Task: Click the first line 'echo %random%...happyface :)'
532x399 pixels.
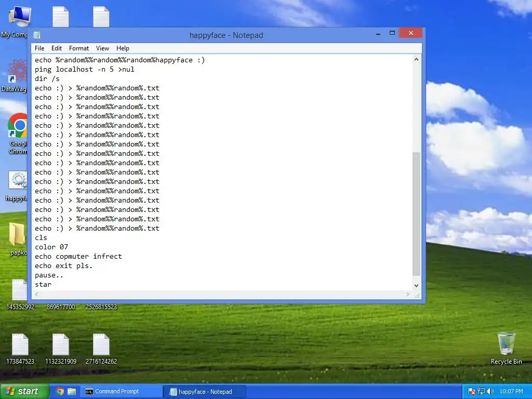Action: coord(120,60)
